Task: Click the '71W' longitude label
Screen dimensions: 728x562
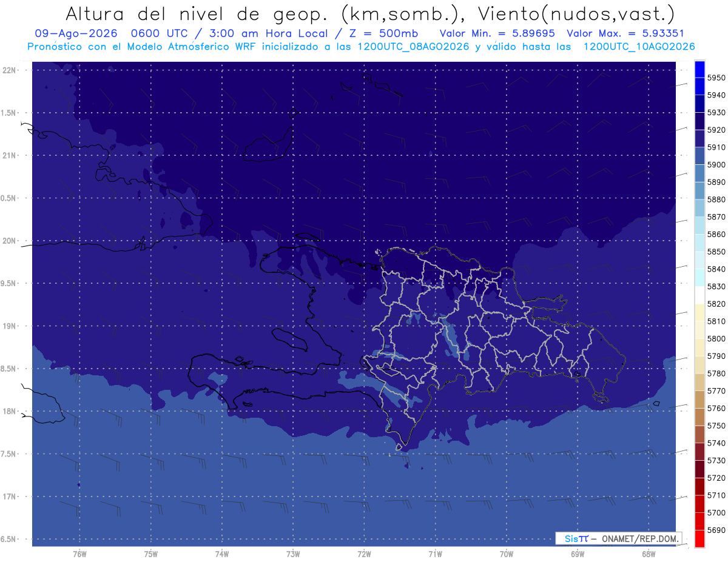Action: [435, 554]
